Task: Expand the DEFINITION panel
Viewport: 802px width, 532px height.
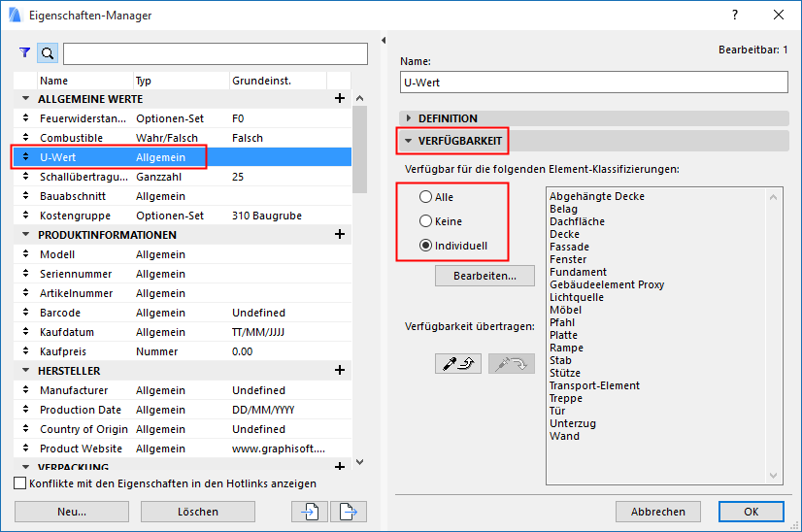Action: (408, 118)
